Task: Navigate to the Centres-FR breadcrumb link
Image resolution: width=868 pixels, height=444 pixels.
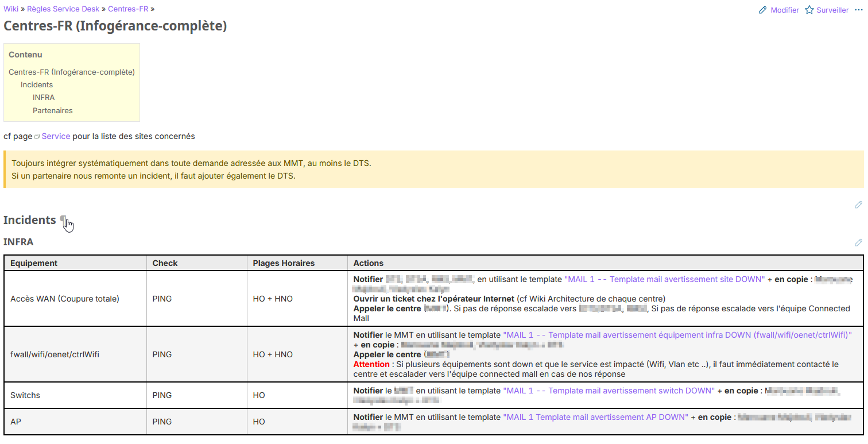Action: 127,9
